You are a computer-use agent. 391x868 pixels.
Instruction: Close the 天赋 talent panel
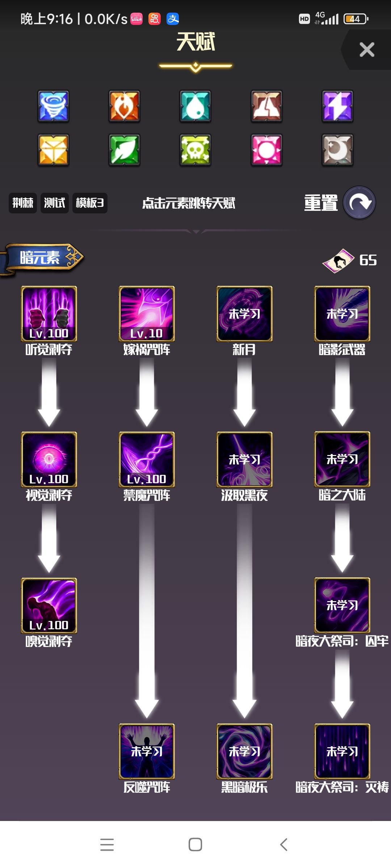367,50
